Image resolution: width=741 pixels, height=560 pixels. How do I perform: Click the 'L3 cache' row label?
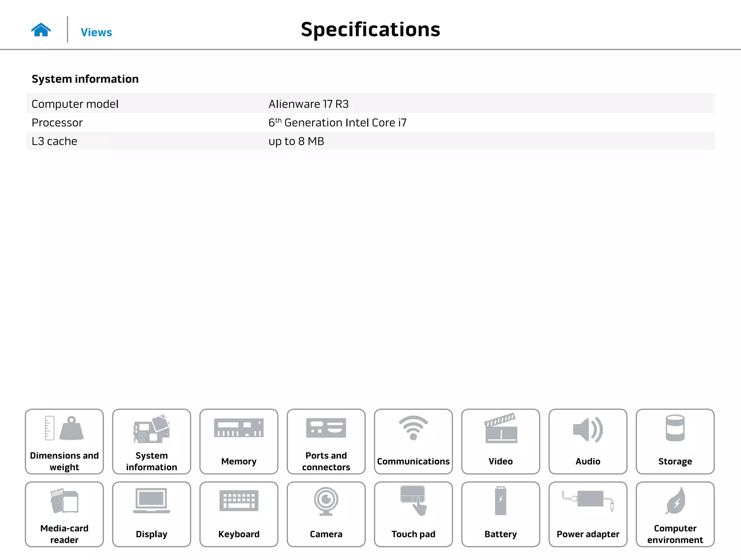pyautogui.click(x=54, y=141)
